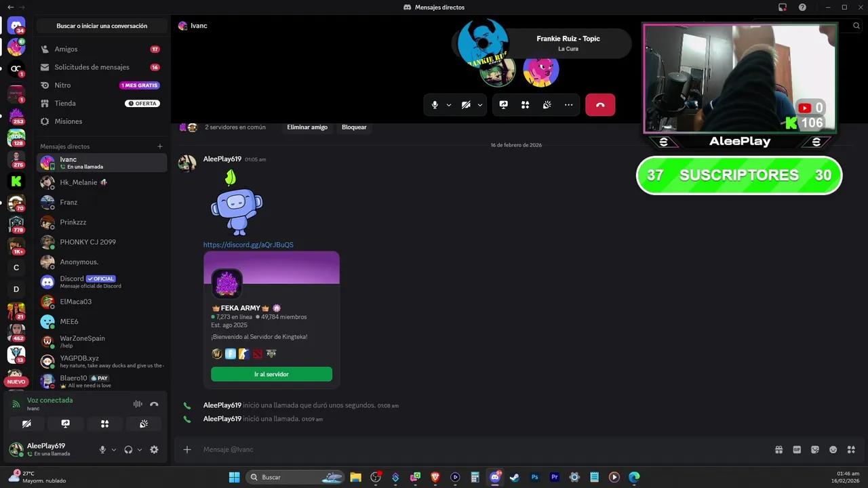868x488 pixels.
Task: Click the Bloquear button
Action: pos(354,127)
